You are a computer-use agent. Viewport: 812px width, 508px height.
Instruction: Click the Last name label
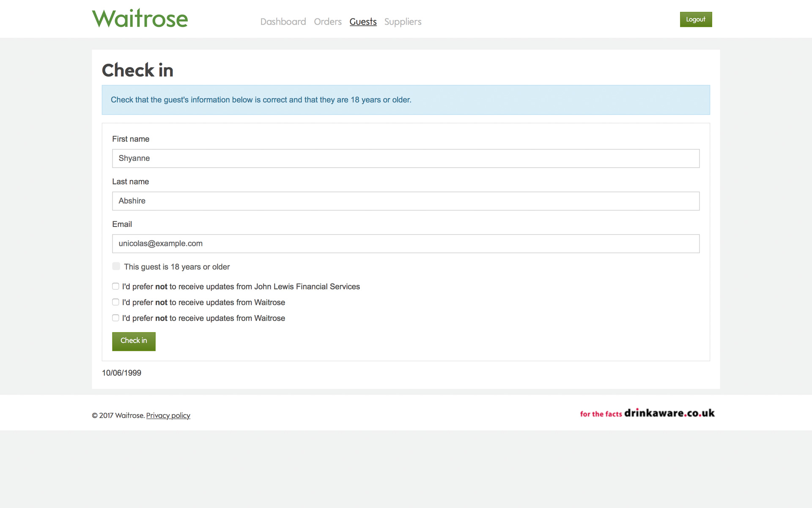(130, 182)
